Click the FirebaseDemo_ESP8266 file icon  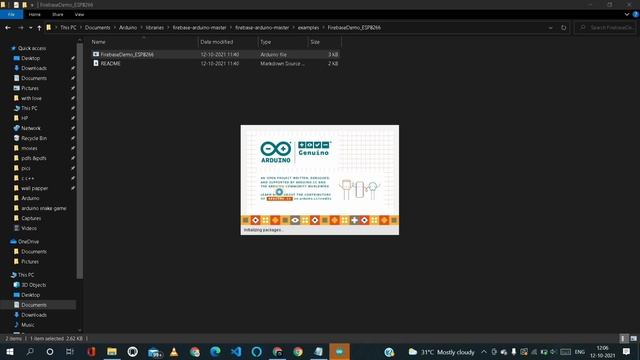[x=96, y=54]
